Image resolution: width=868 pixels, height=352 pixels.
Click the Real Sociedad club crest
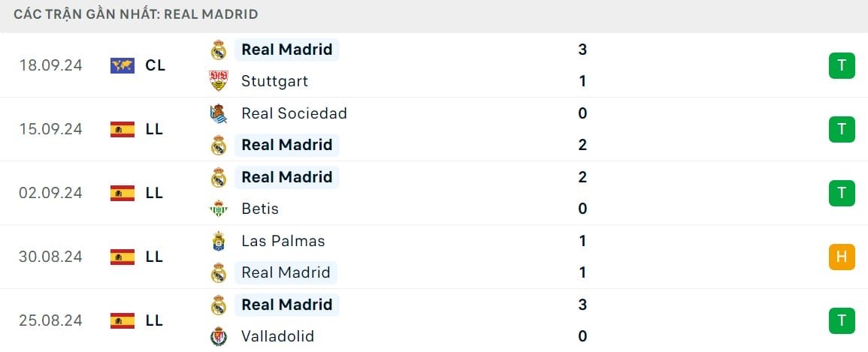click(219, 113)
